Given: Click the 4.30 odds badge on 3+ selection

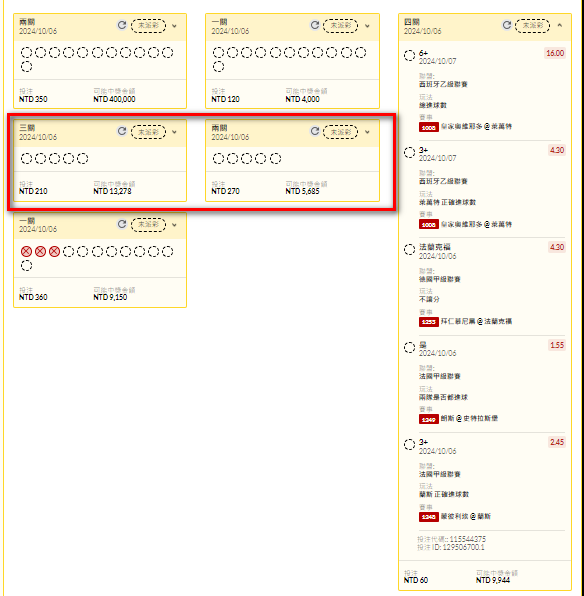Looking at the screenshot, I should [x=557, y=150].
